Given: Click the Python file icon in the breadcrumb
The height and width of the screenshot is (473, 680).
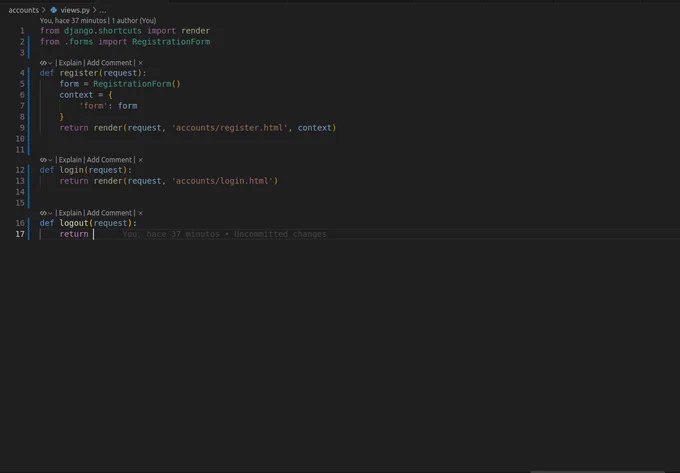Looking at the screenshot, I should pyautogui.click(x=53, y=10).
